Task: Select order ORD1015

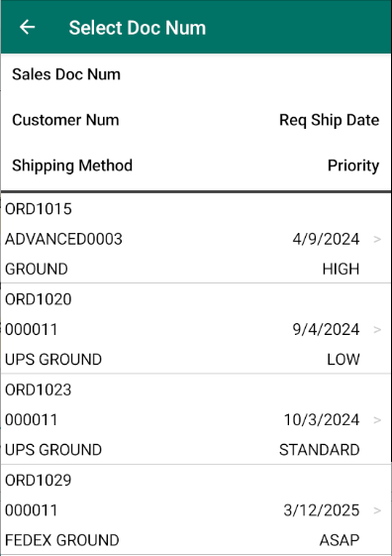Action: (196, 238)
